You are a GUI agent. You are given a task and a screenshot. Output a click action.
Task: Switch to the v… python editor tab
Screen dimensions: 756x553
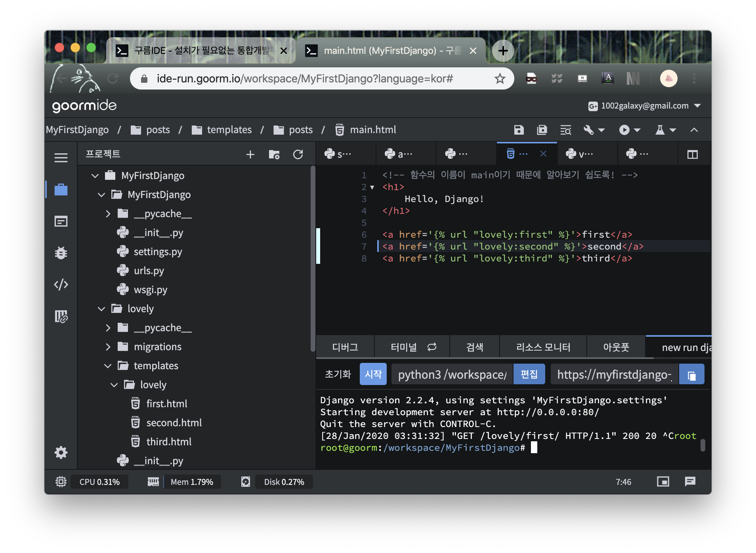coord(587,154)
